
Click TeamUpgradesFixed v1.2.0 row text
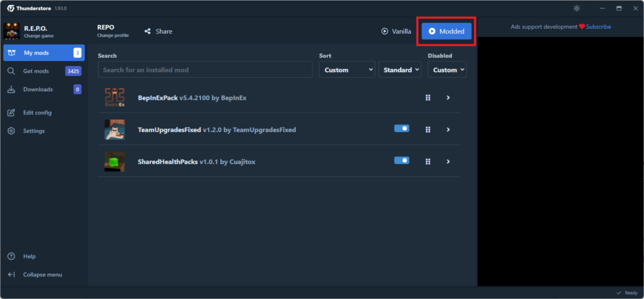point(217,129)
